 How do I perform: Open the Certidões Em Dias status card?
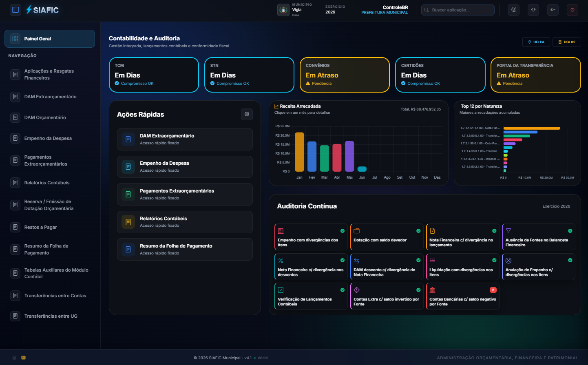(440, 75)
